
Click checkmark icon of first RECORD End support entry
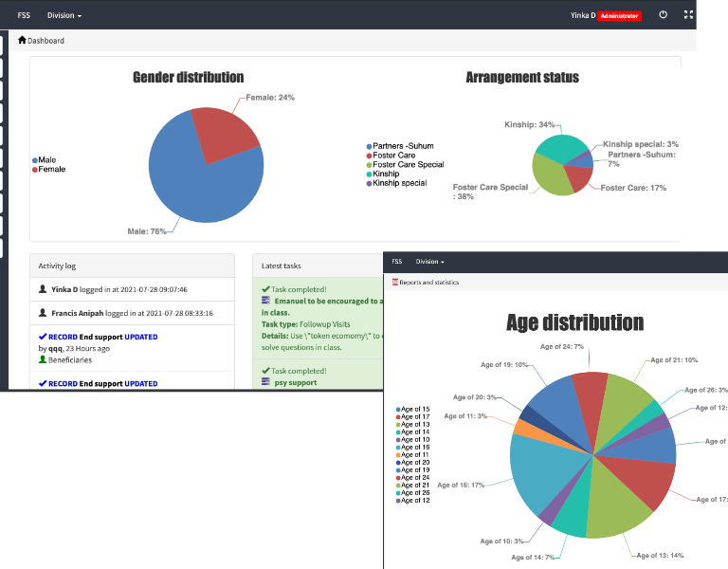tap(43, 337)
